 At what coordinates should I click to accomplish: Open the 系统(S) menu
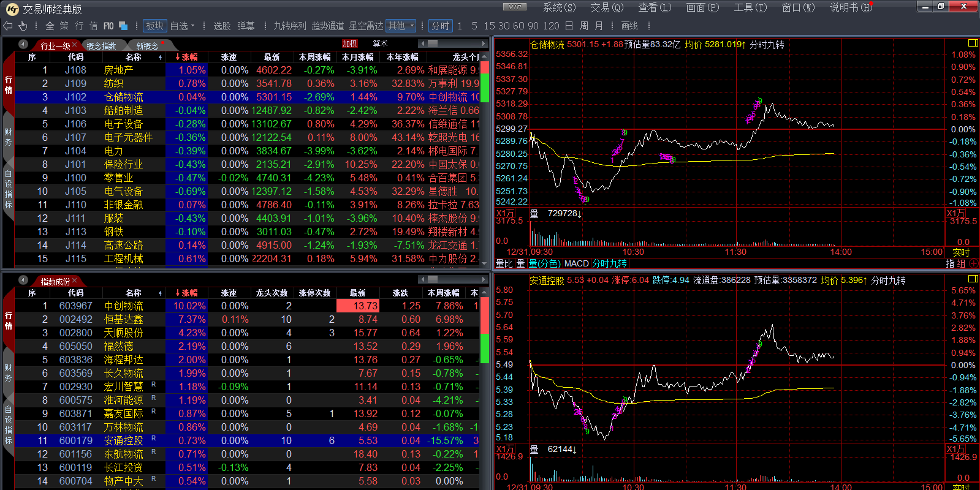tap(559, 7)
